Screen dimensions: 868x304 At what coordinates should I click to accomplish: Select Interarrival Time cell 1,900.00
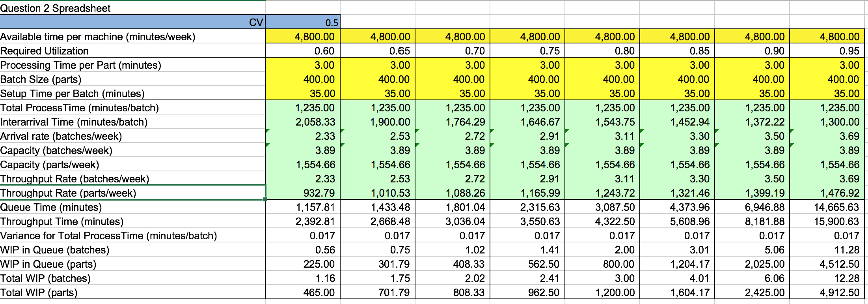click(378, 122)
